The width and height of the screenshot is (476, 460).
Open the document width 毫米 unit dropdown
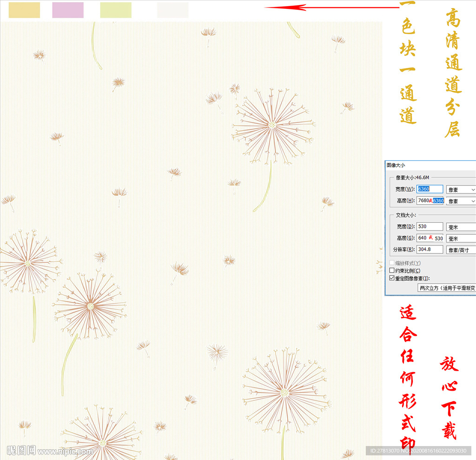click(x=461, y=227)
